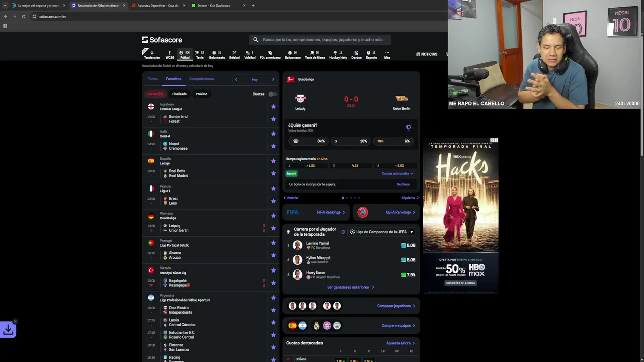
Task: Vote for draw X at 10%
Action: pyautogui.click(x=351, y=141)
